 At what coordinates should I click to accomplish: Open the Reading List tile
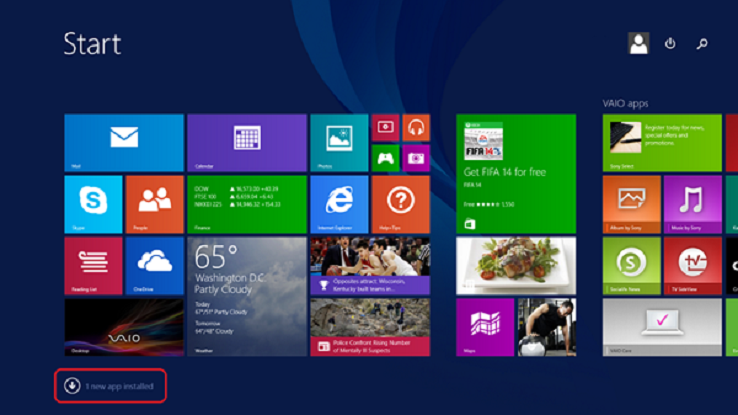[93, 266]
